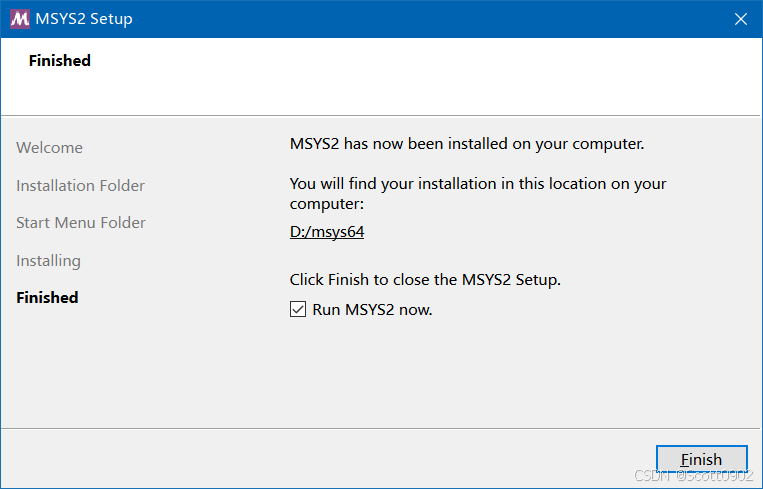
Task: Open the D:/msys64 installation folder link
Action: point(327,232)
